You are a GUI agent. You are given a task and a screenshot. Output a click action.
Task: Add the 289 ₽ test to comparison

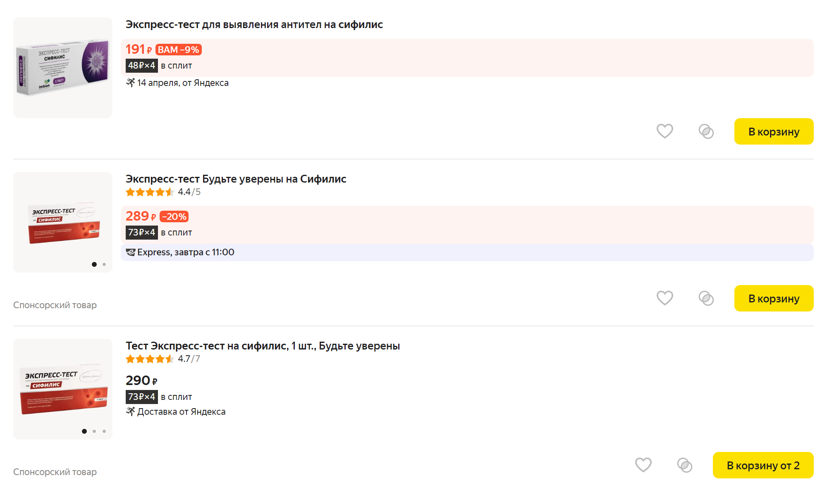pos(706,298)
